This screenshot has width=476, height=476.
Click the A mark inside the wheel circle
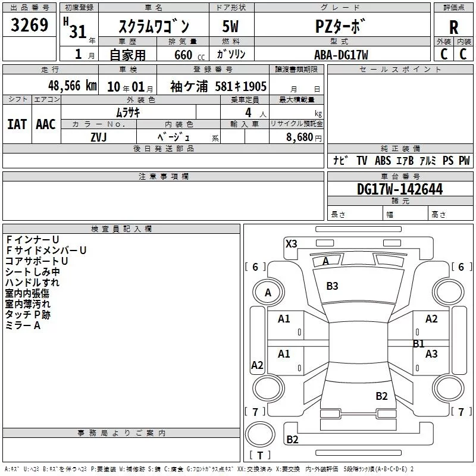pos(268,293)
